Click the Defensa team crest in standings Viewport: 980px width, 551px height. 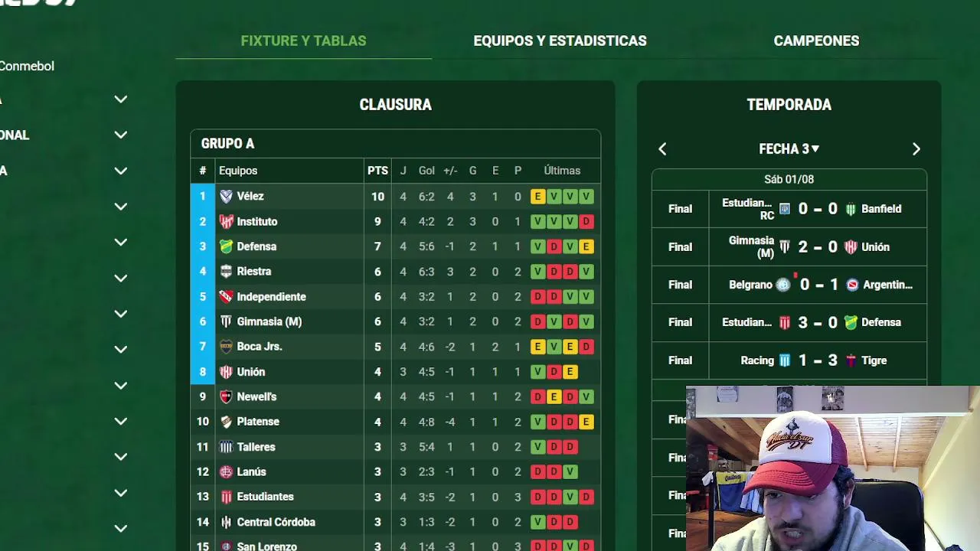tap(226, 246)
